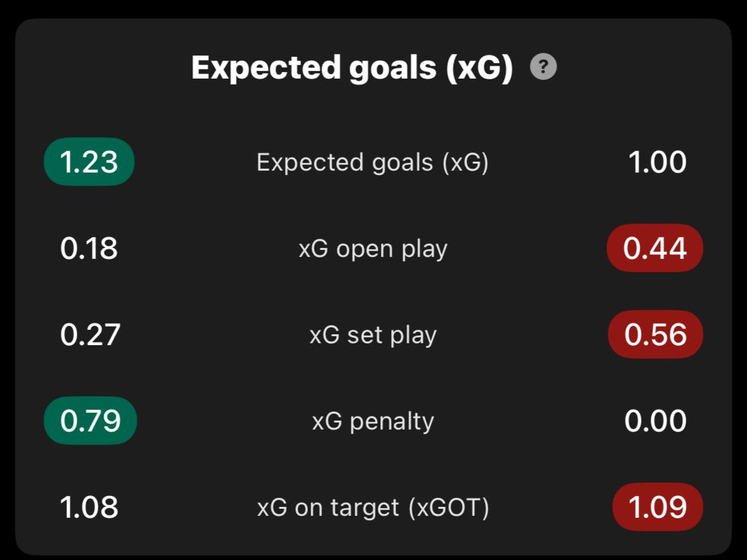Tap the green 1.23 xG badge
Image resolution: width=747 pixels, height=560 pixels.
89,162
